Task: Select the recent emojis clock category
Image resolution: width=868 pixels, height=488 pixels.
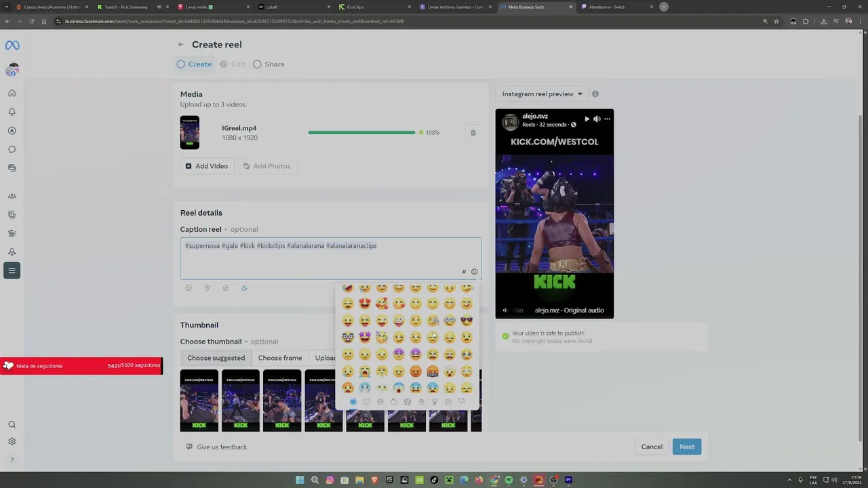Action: click(353, 402)
